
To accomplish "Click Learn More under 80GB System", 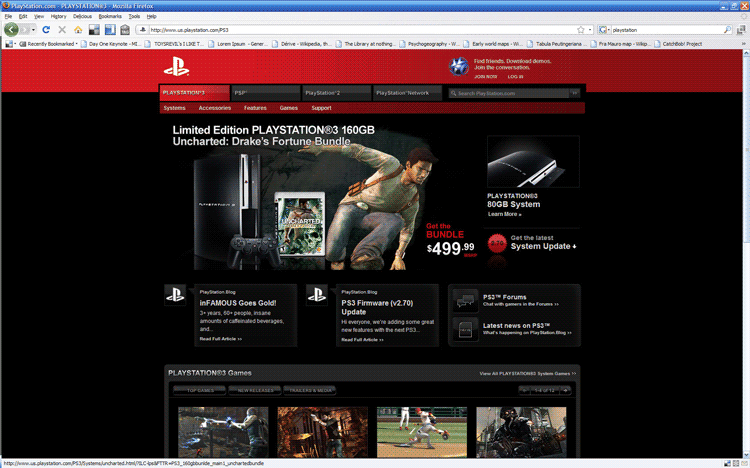I will [x=505, y=214].
